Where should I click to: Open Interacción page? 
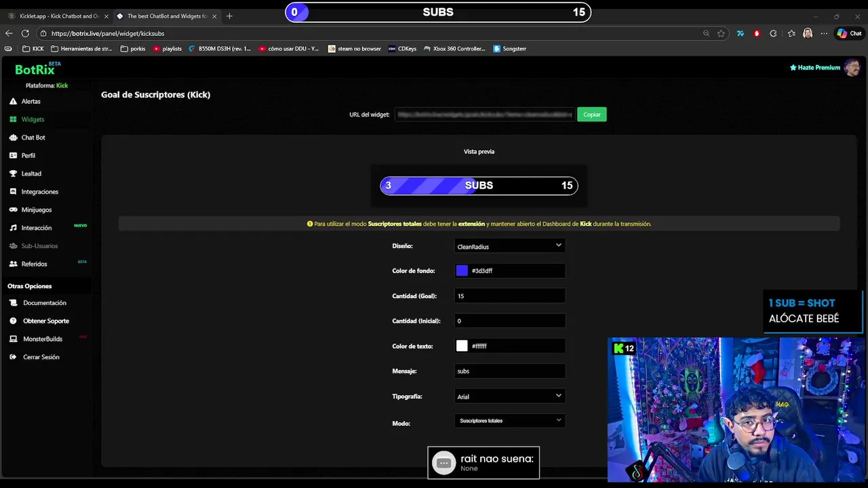coord(36,228)
